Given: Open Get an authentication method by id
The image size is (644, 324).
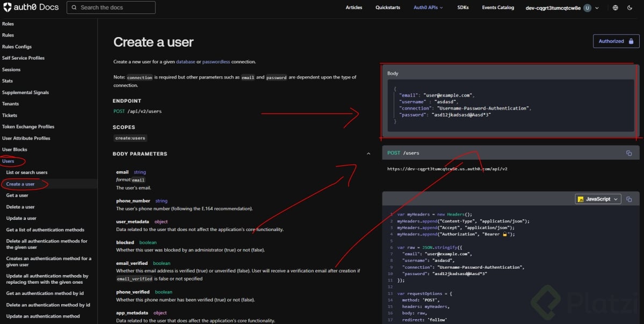Looking at the screenshot, I should point(45,293).
